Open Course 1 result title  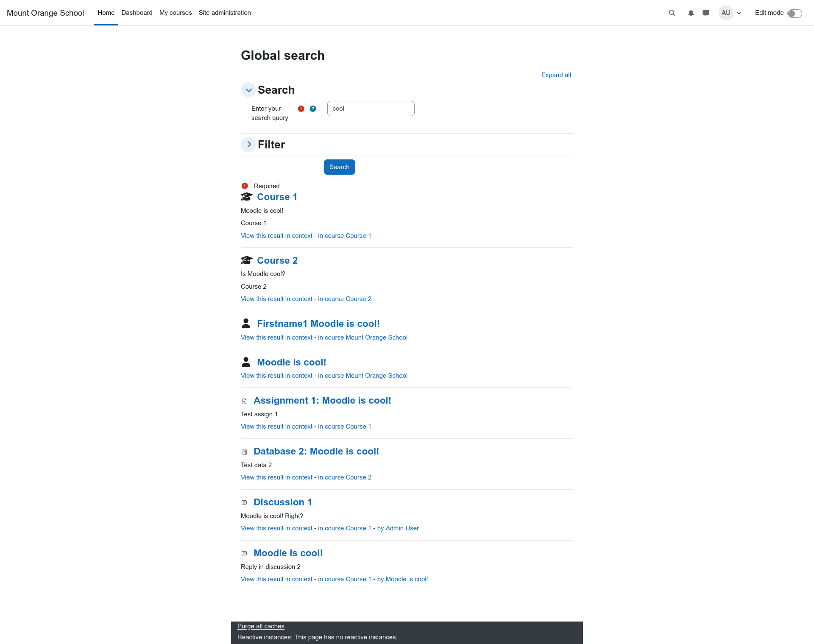(x=277, y=197)
